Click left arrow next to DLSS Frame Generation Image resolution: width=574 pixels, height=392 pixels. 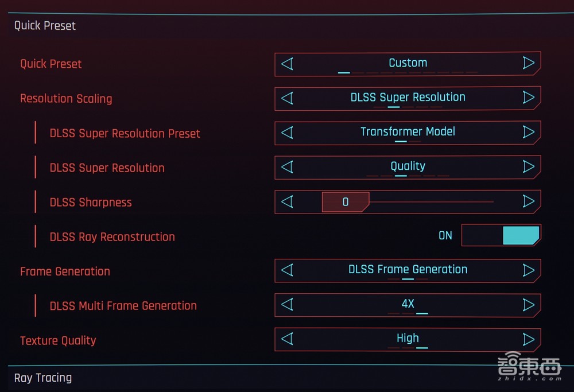287,270
